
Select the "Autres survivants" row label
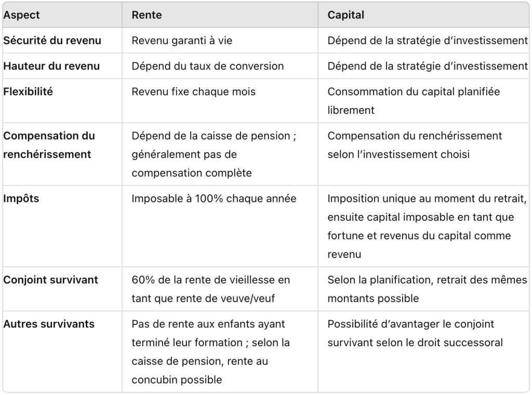(49, 324)
